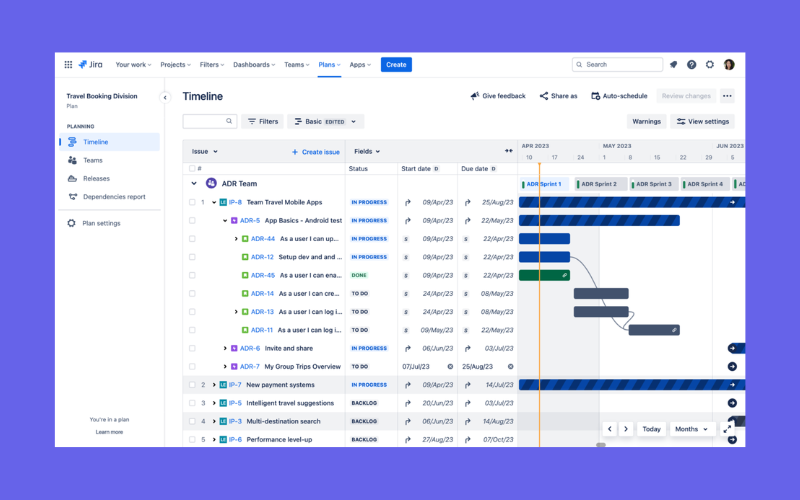Expand the ADR-6 Invite and share epic
The image size is (800, 500).
225,348
